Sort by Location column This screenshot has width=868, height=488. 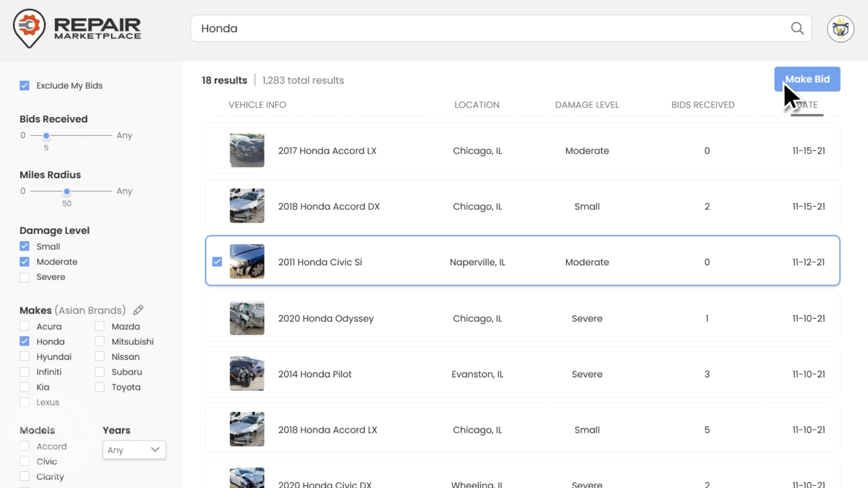476,105
